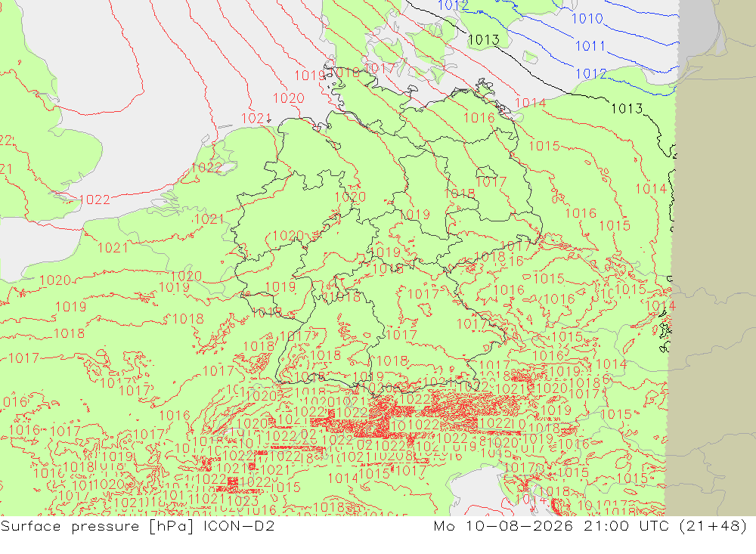Click the 1023 pressure label at the bottom

point(243,501)
